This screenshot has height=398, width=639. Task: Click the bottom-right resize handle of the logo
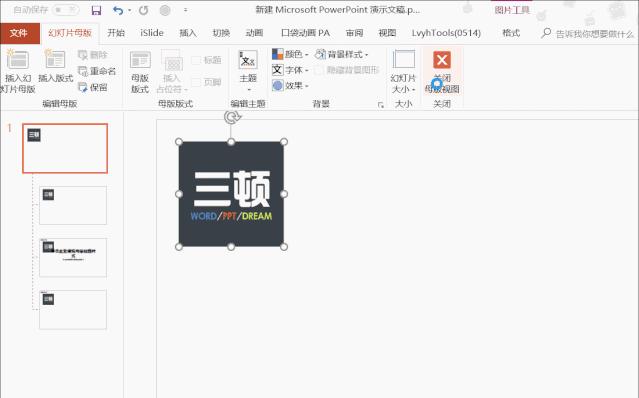point(284,246)
